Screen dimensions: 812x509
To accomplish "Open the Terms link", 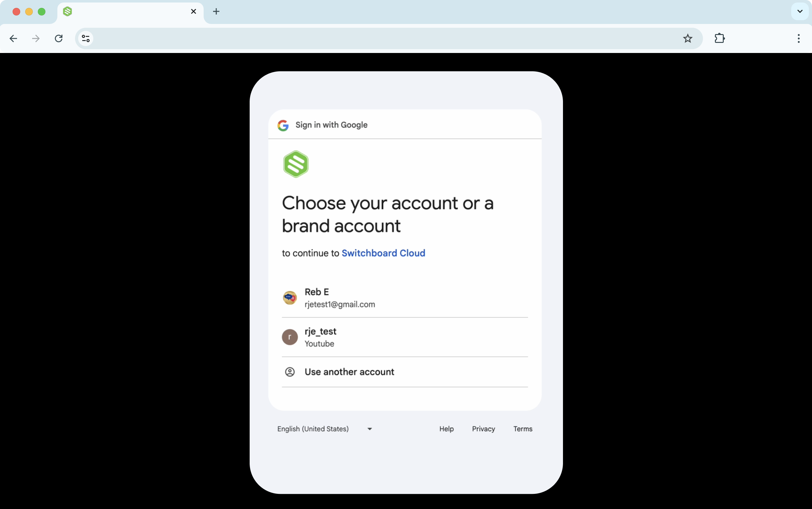I will pos(523,429).
